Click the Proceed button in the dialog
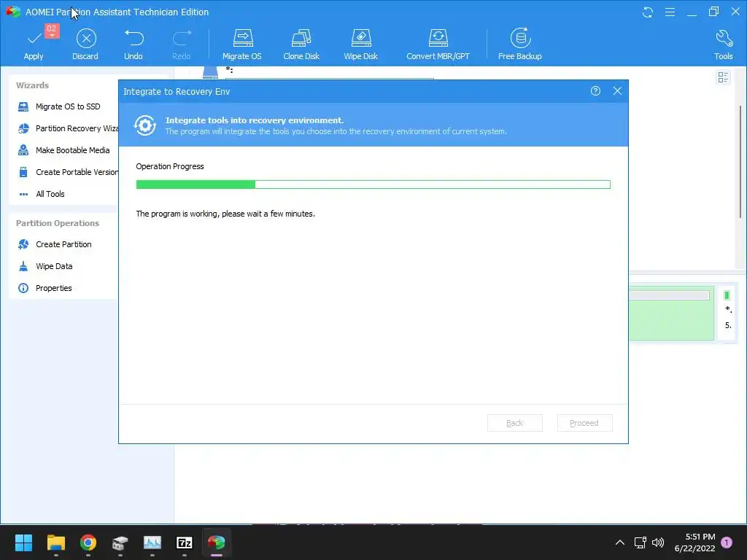The width and height of the screenshot is (747, 560). click(584, 423)
